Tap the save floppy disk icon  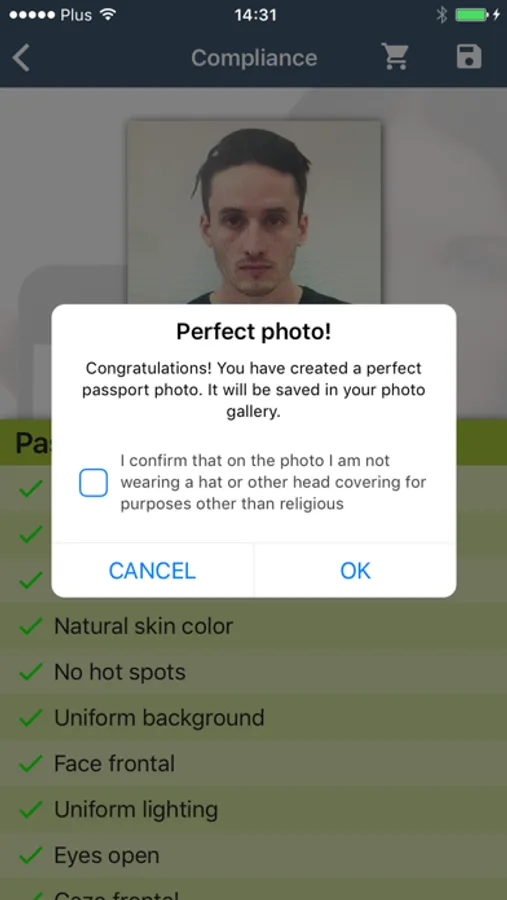click(x=469, y=57)
